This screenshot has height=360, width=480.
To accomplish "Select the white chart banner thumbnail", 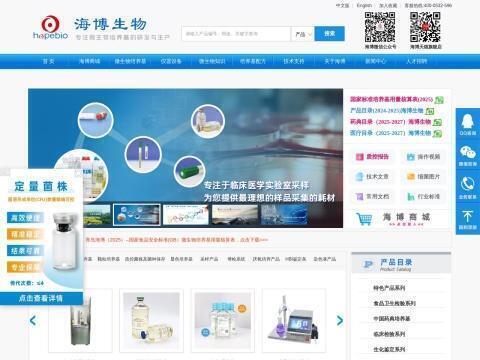I will point(186,215).
